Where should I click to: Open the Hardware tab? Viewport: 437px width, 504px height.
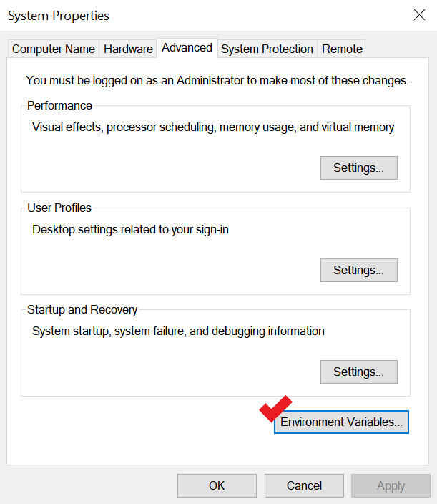click(128, 49)
